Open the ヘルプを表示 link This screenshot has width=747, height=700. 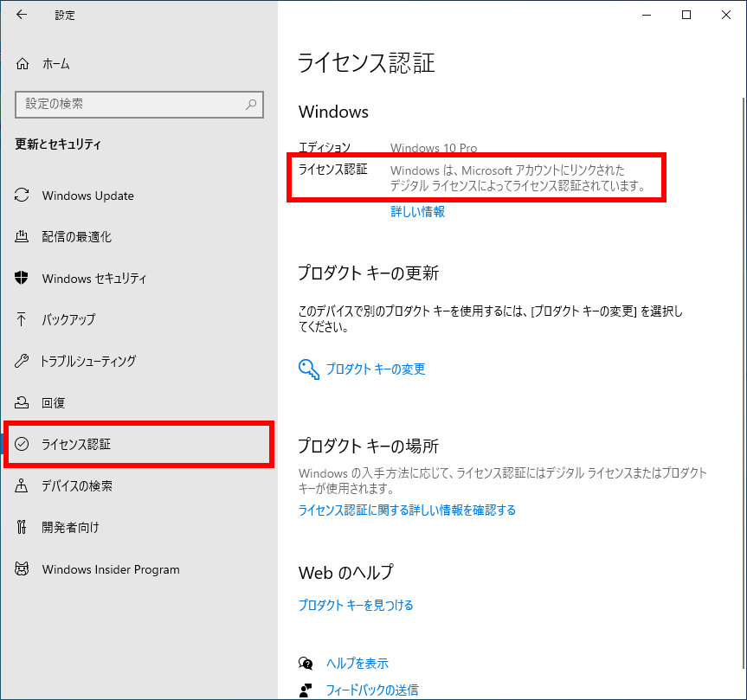[x=357, y=663]
